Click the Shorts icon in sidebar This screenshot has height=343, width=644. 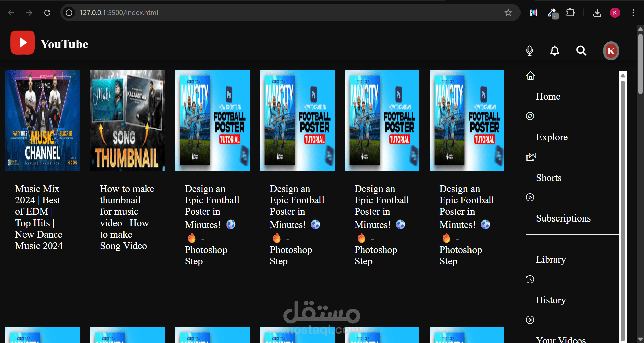point(531,157)
